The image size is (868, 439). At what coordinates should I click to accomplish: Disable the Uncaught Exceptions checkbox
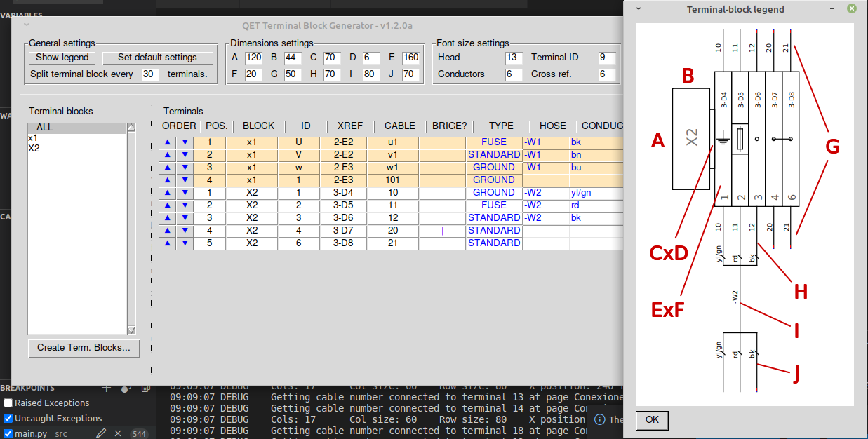click(x=8, y=419)
